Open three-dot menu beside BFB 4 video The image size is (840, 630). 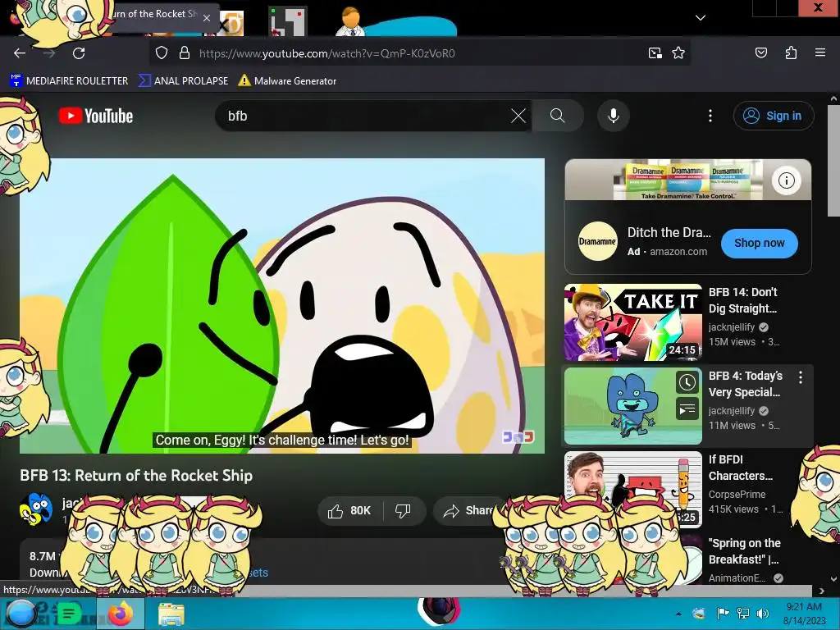801,377
